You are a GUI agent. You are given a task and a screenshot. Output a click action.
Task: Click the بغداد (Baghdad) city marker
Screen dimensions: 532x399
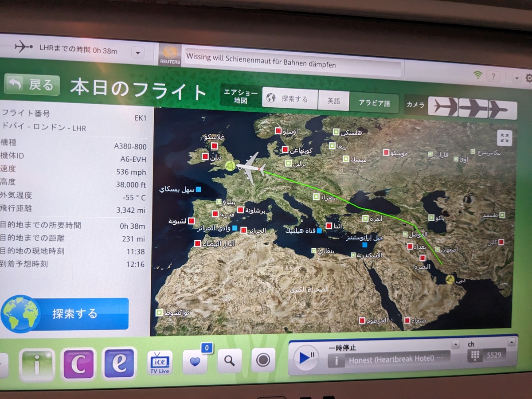[410, 246]
